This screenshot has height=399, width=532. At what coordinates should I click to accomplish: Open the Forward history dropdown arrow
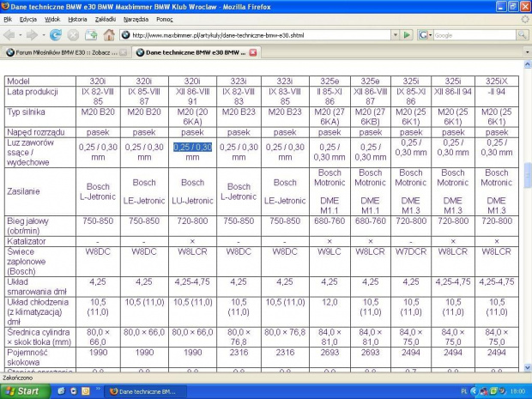(x=44, y=35)
